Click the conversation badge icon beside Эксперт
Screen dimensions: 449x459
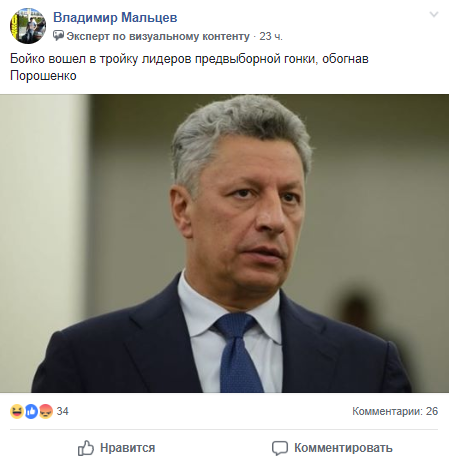tap(58, 36)
